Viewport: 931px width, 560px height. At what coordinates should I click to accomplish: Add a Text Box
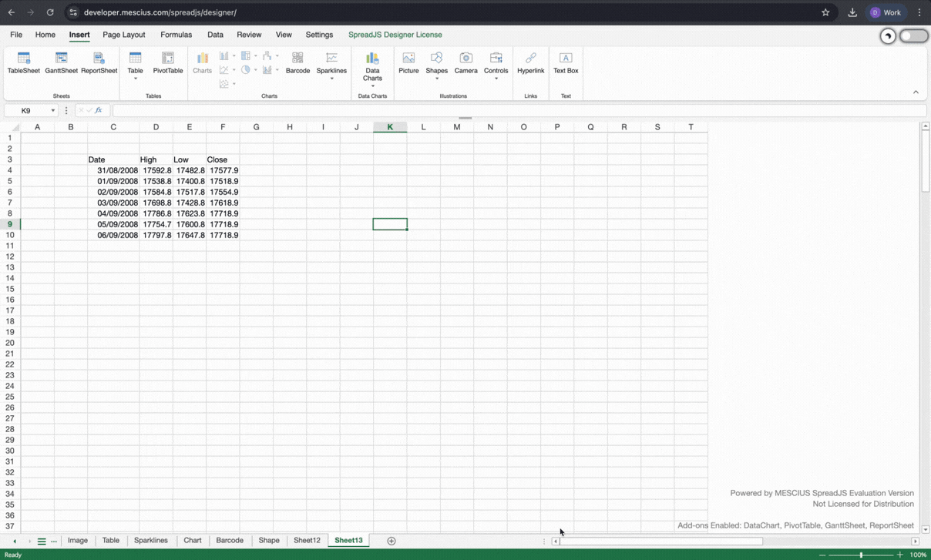pos(566,62)
